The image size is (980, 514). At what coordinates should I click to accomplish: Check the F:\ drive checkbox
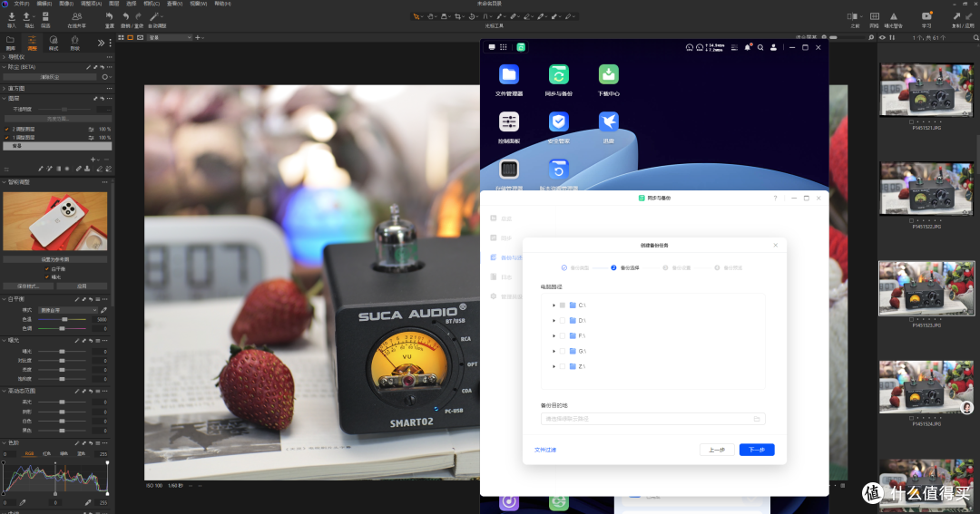pyautogui.click(x=563, y=335)
